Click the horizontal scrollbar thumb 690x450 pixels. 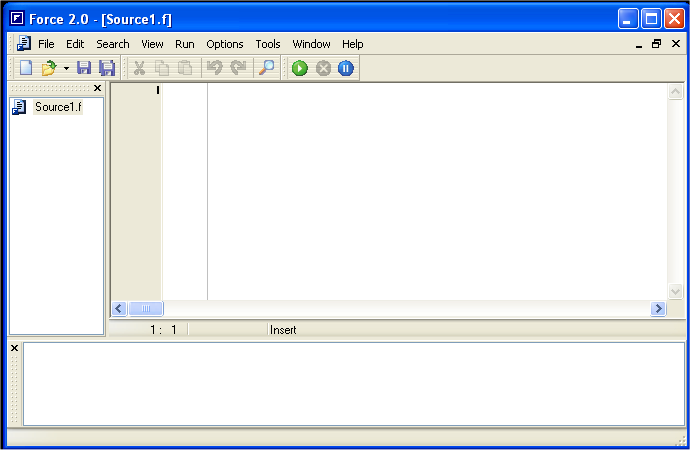click(x=146, y=308)
